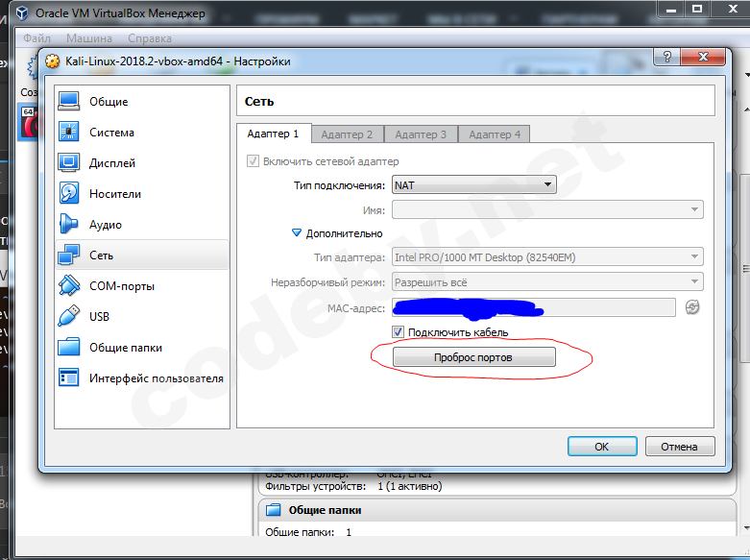Open the Тип адаптера dropdown
The width and height of the screenshot is (750, 560).
(547, 257)
